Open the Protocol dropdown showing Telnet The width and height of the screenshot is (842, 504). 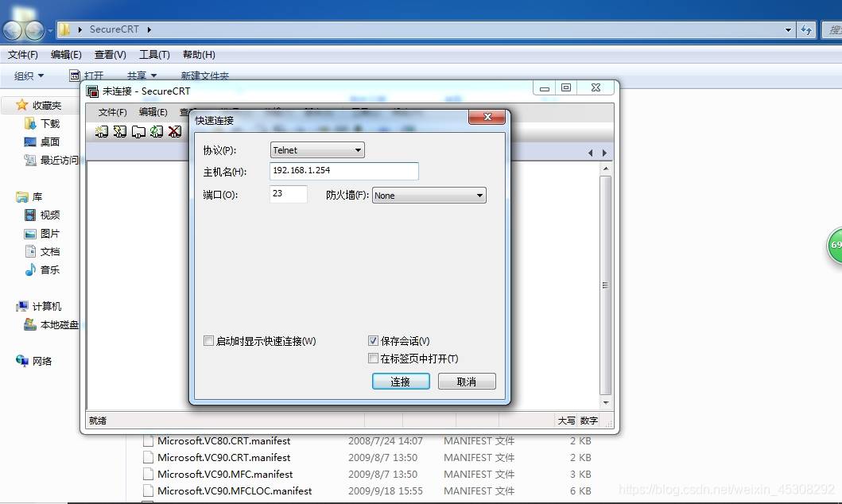(x=316, y=150)
